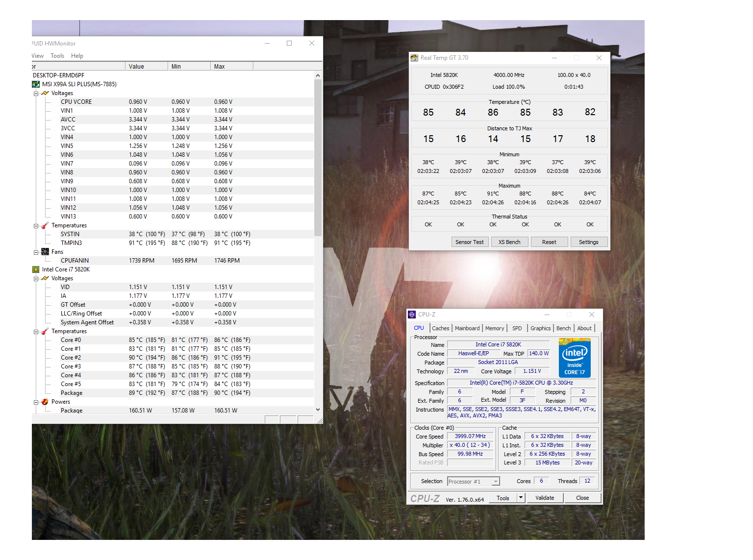
Task: Collapse the Powers tree node
Action: click(36, 402)
